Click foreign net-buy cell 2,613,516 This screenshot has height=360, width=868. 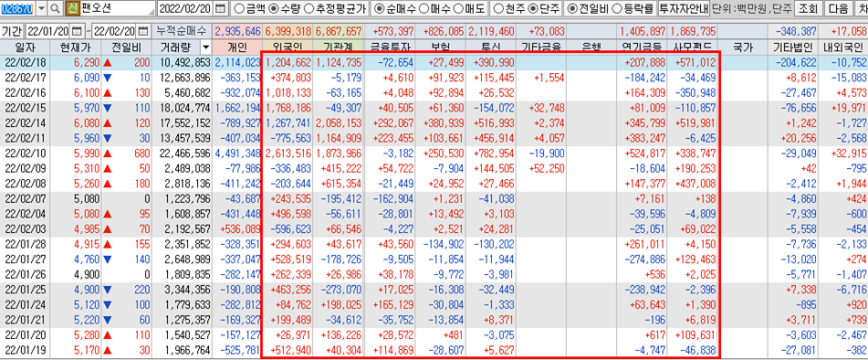pyautogui.click(x=288, y=154)
